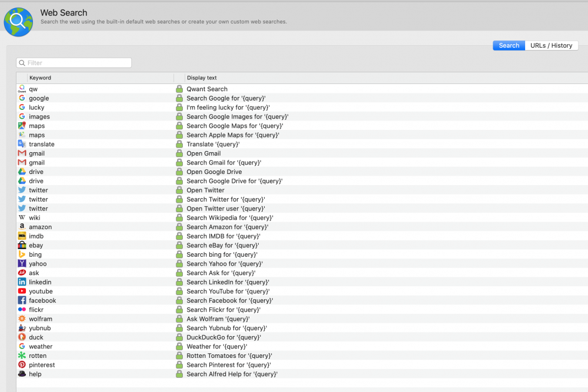Click the Amazon icon beside amazon keyword
The height and width of the screenshot is (392, 588).
[x=22, y=227]
